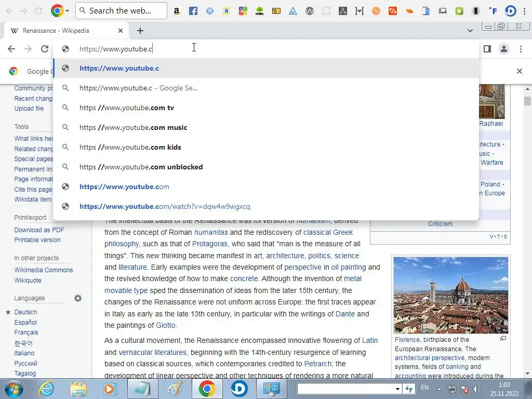
Task: Switch language to Italiano
Action: [24, 353]
